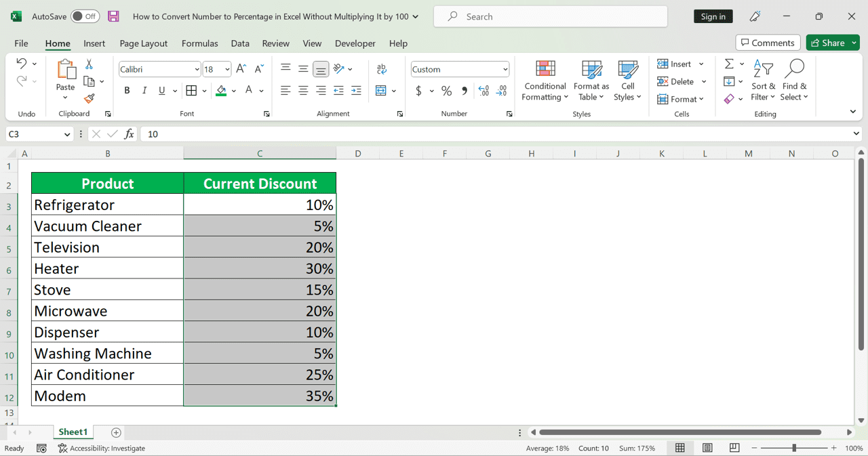
Task: Add a new sheet with the plus icon
Action: pos(116,432)
